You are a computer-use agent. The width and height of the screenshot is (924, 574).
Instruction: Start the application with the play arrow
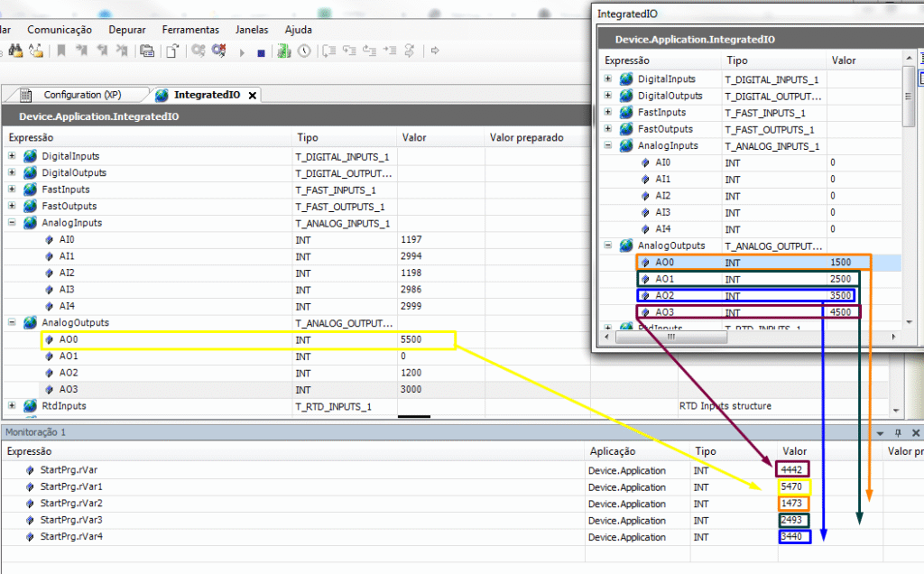[242, 52]
